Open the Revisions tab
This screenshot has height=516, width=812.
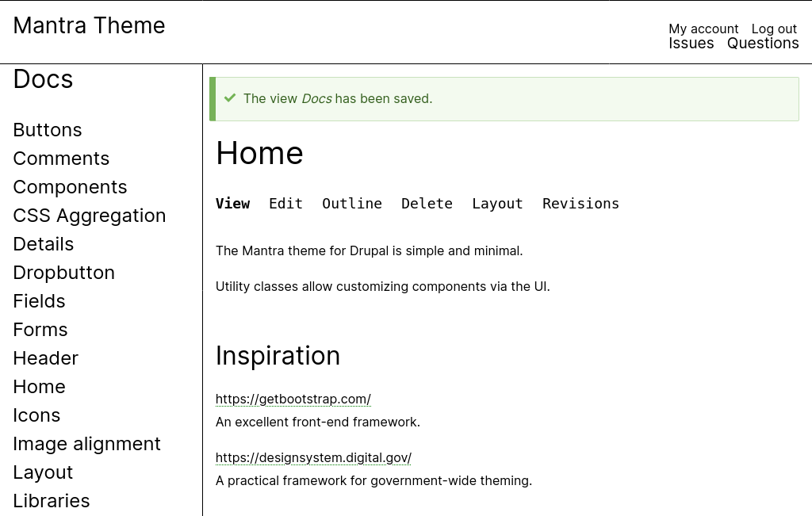[x=580, y=204]
